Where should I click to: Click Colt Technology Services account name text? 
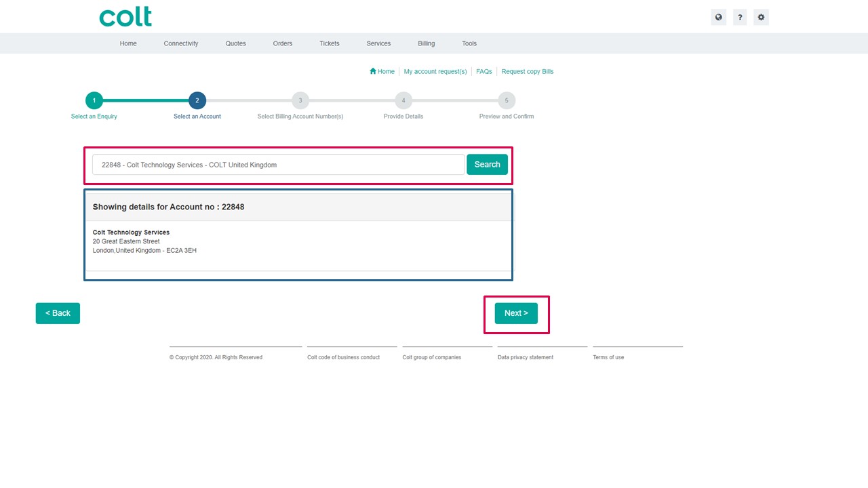131,232
